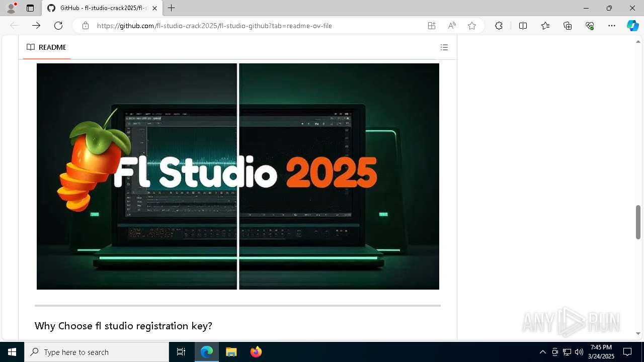Close the GitHub fl-studio-crack2025 tab
Image resolution: width=644 pixels, height=362 pixels.
154,8
